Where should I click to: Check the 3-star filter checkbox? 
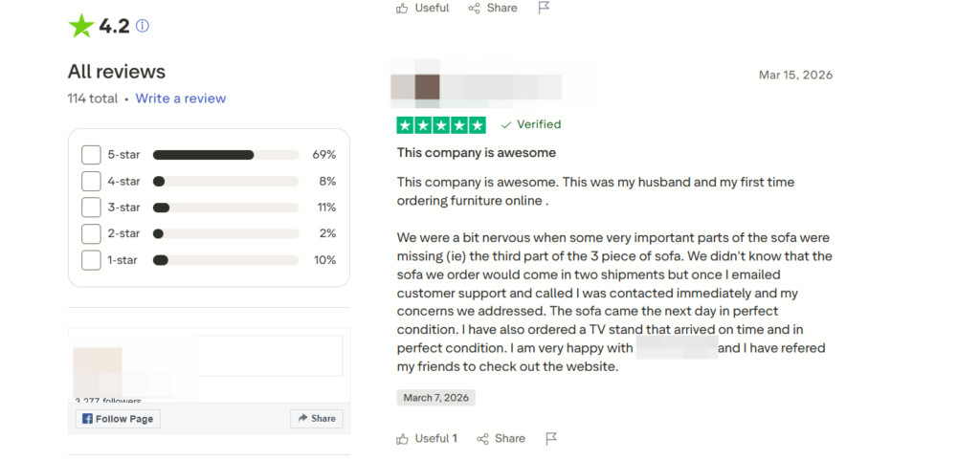pos(91,208)
